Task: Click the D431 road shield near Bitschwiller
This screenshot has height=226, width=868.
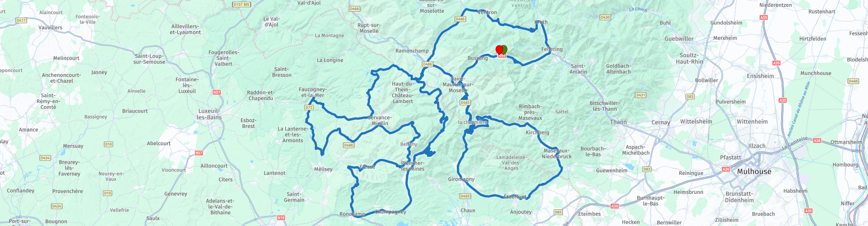Action: coord(641,95)
